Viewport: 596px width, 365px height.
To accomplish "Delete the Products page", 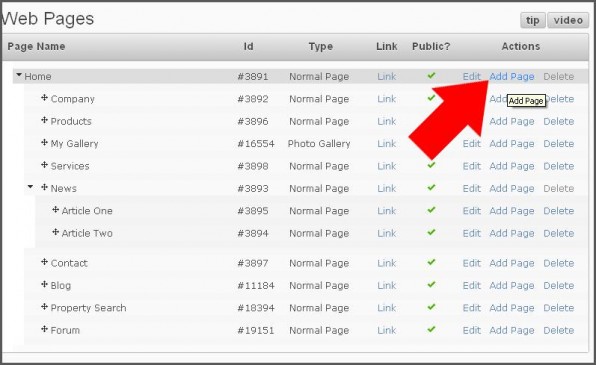I will click(558, 121).
